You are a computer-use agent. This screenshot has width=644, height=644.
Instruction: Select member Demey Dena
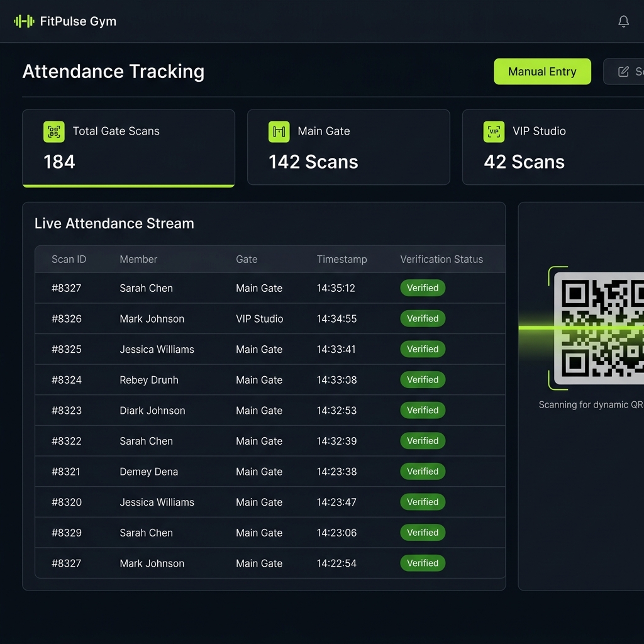coord(148,472)
